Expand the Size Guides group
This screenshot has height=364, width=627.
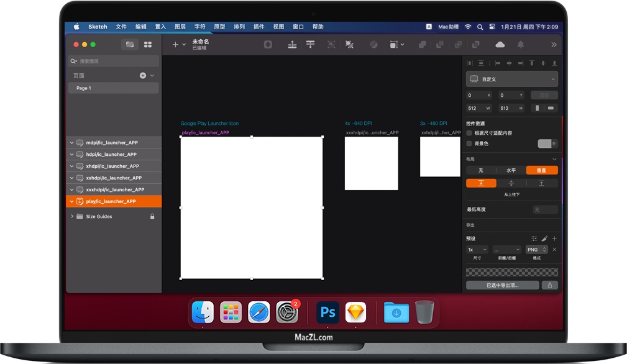72,216
